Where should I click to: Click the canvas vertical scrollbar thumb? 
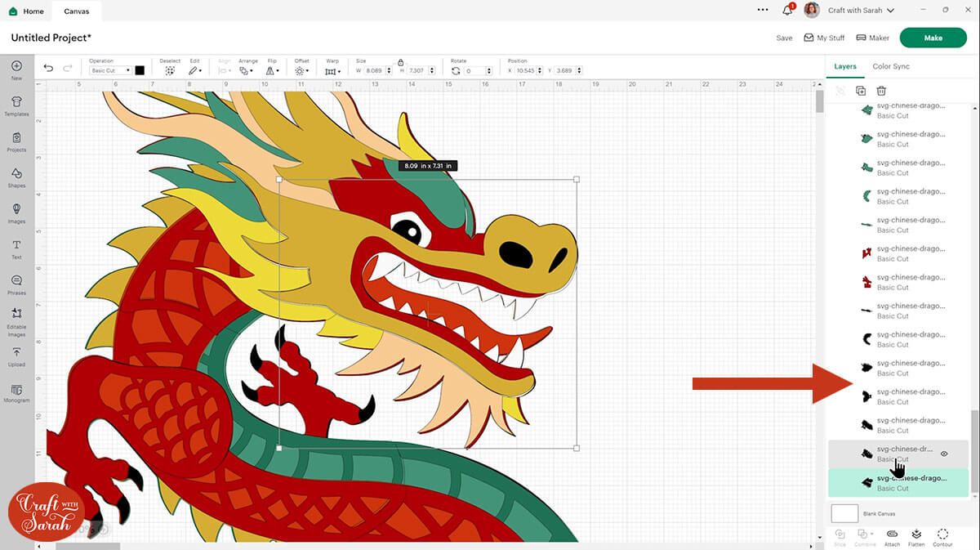coord(819,101)
